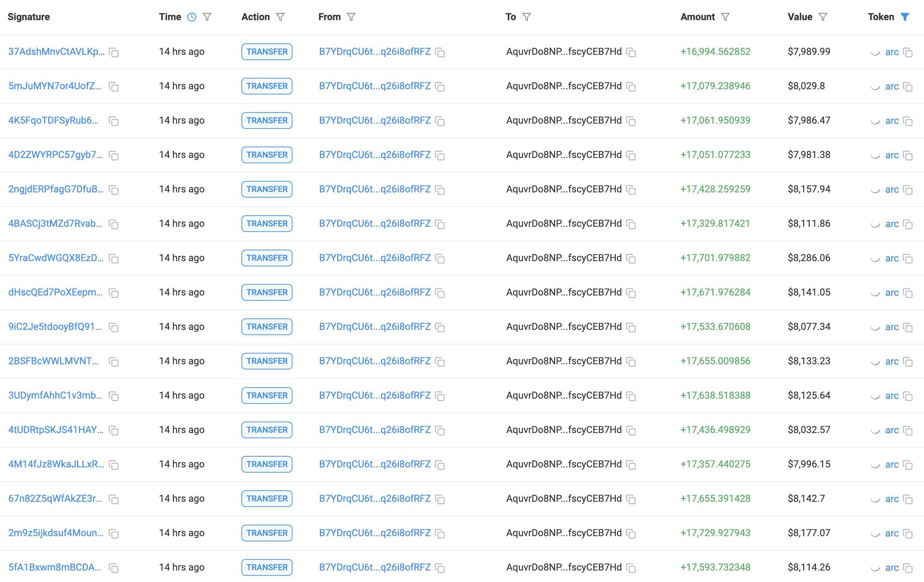Open From address link in the 4BASCj3tMZd7Rvab row
This screenshot has width=924, height=582.
coord(374,224)
